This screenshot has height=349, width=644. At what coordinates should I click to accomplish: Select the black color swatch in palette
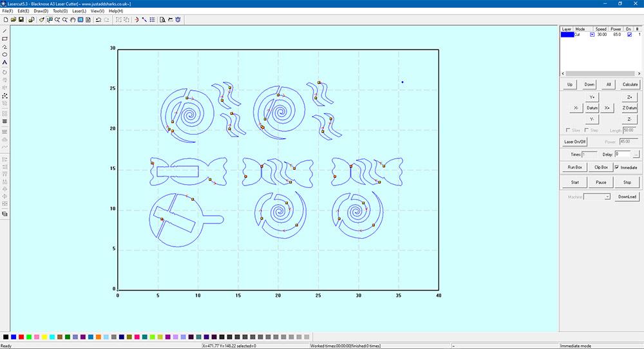click(6, 337)
